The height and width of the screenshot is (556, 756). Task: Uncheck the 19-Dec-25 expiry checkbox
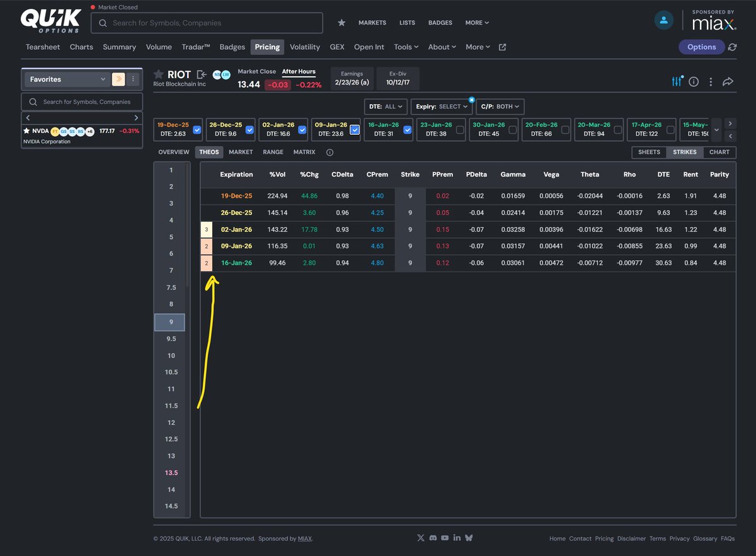197,129
